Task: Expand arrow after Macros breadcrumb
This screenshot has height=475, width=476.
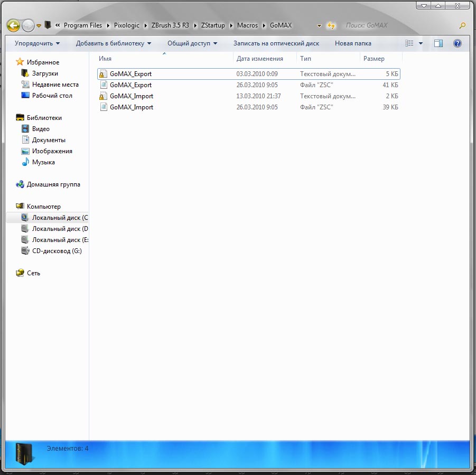Action: click(264, 25)
